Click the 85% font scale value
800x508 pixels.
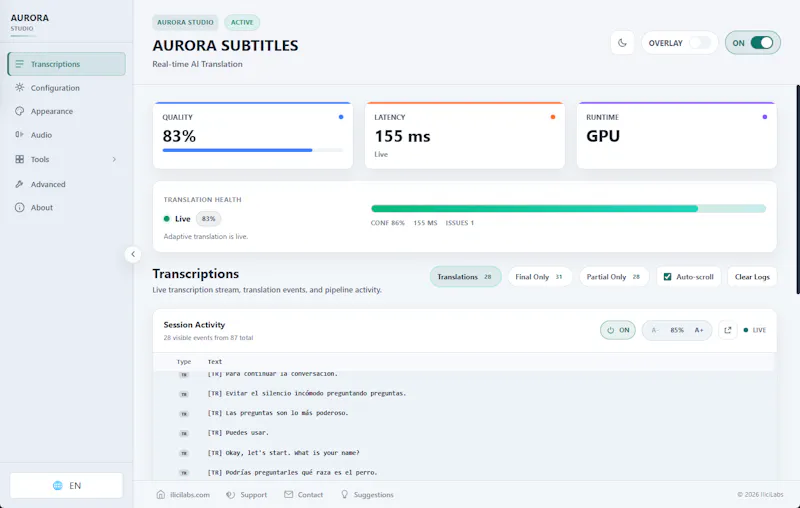tap(677, 330)
